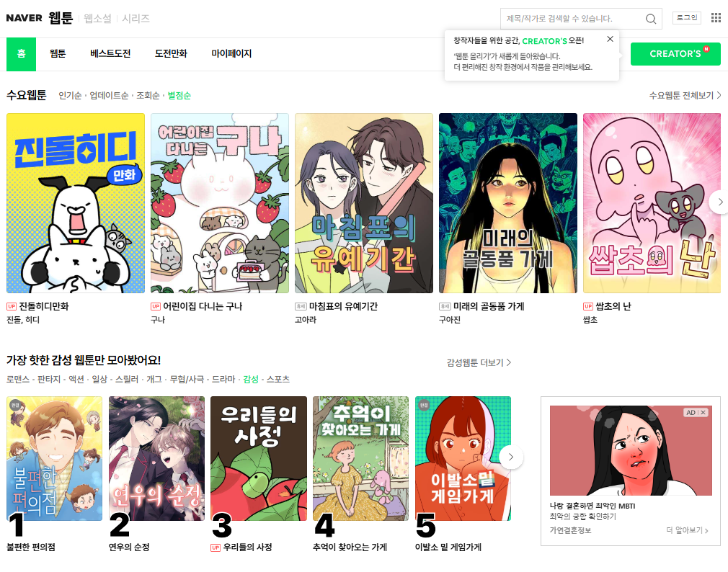Advance the 감성 ranking carousel arrow
Viewport: 728px width, 572px height.
[511, 457]
